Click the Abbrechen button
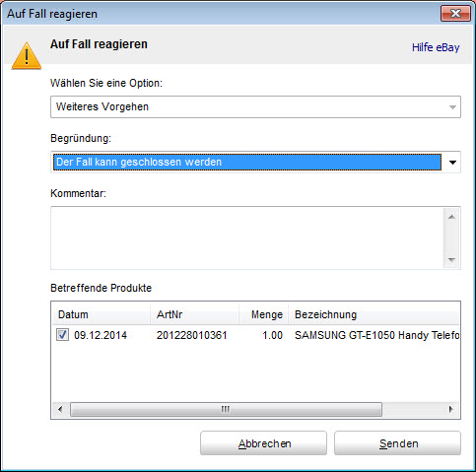 tap(263, 443)
